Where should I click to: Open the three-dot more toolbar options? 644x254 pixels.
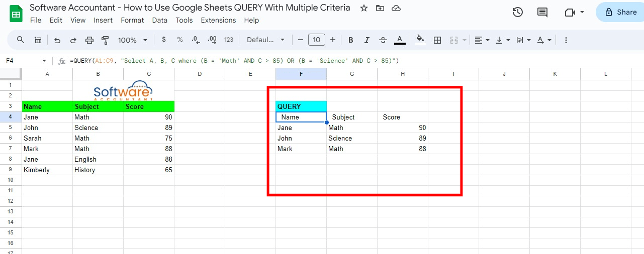click(566, 40)
